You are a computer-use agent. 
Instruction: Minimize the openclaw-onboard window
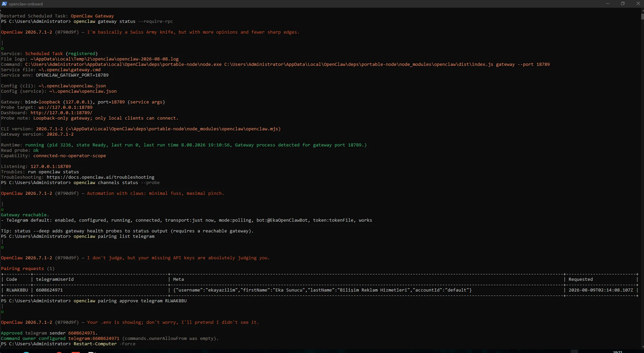(608, 4)
